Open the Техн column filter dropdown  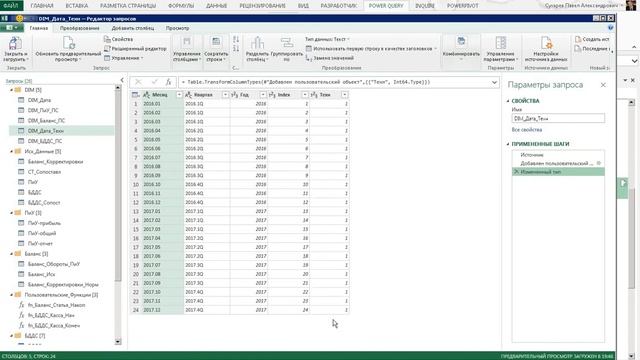click(344, 95)
